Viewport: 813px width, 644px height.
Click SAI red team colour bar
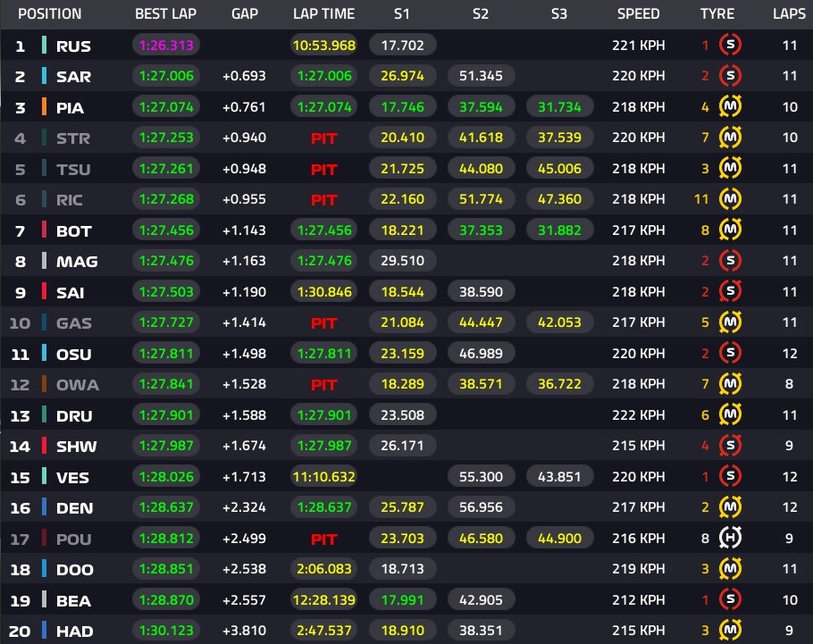(x=44, y=291)
